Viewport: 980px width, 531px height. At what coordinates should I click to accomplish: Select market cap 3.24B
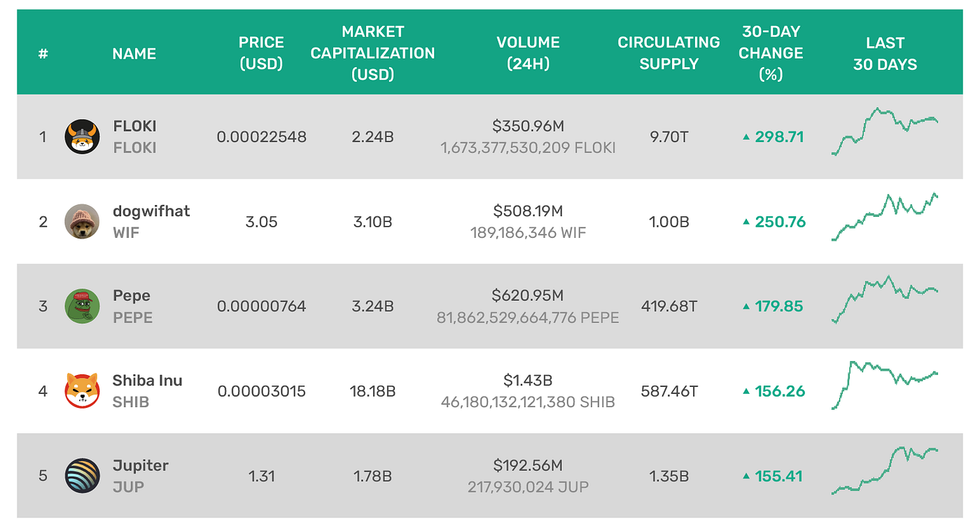click(x=372, y=306)
